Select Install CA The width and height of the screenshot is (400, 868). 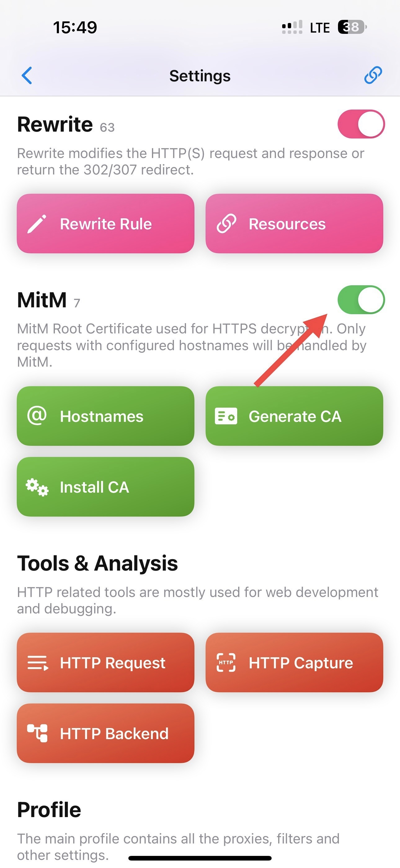pos(105,486)
